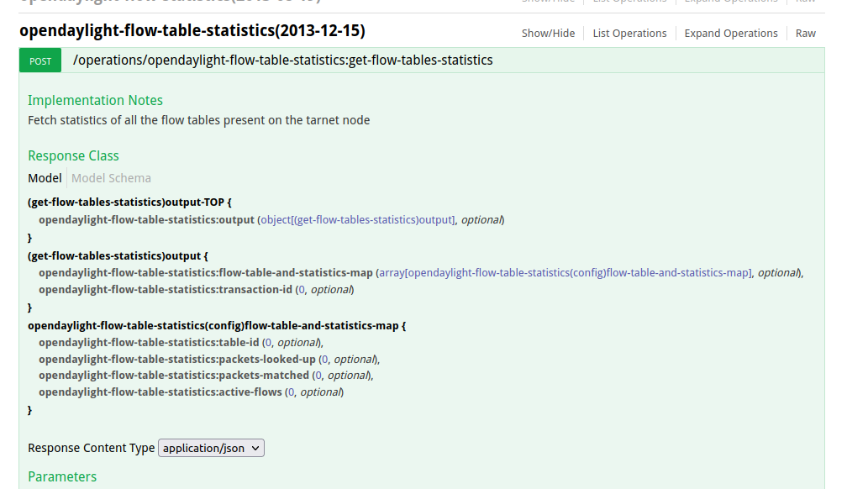868x489 pixels.
Task: Click the active-flows property name
Action: coord(160,392)
